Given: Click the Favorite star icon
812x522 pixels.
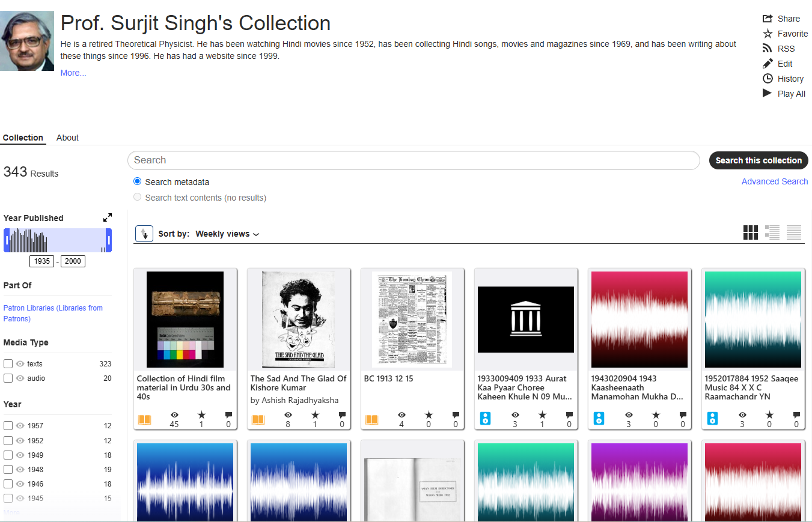Looking at the screenshot, I should [767, 34].
